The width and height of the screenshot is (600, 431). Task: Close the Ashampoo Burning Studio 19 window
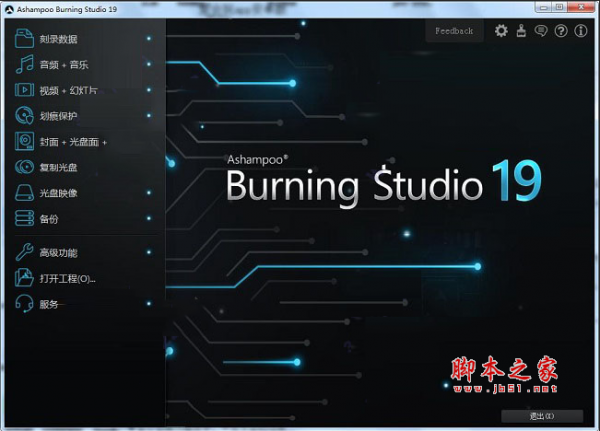(x=581, y=7)
